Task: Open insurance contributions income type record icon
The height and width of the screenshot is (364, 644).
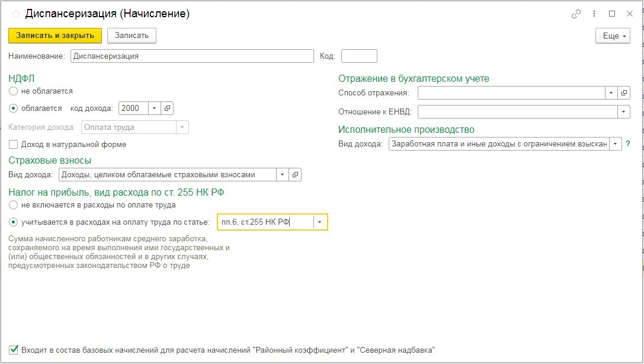Action: click(x=295, y=174)
